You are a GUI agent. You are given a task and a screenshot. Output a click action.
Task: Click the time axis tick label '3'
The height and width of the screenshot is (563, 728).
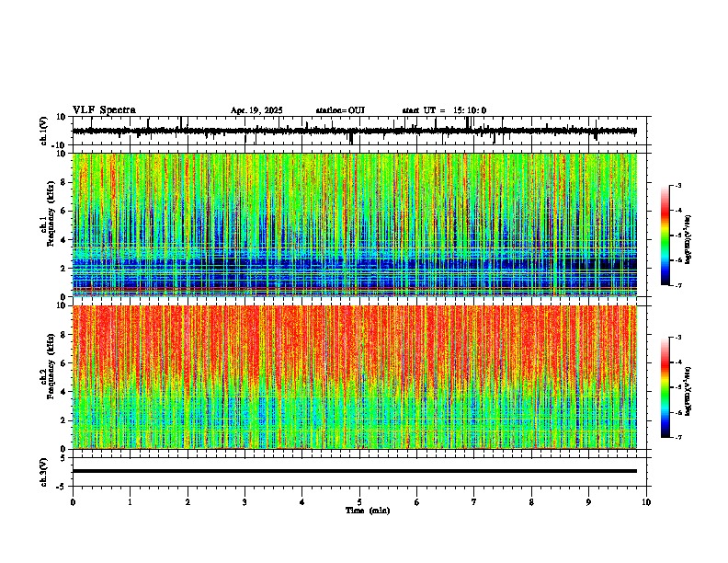point(245,502)
